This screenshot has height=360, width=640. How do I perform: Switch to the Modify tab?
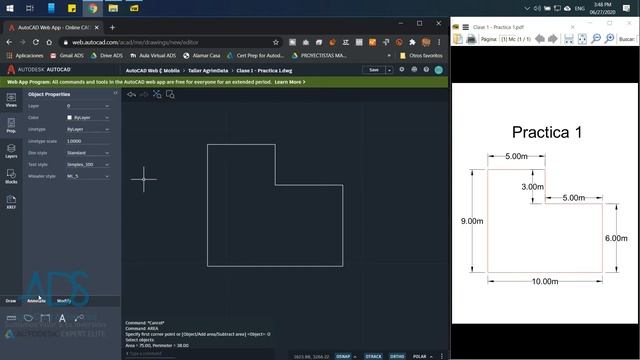pyautogui.click(x=64, y=301)
